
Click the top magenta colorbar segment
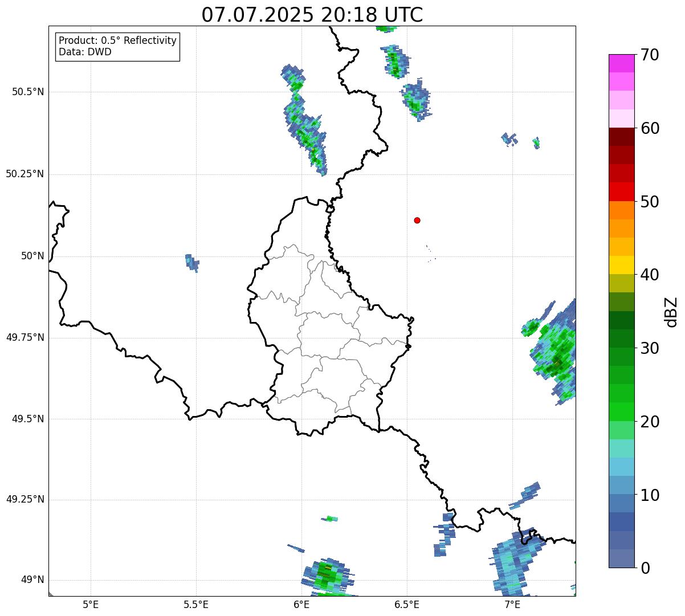click(621, 63)
